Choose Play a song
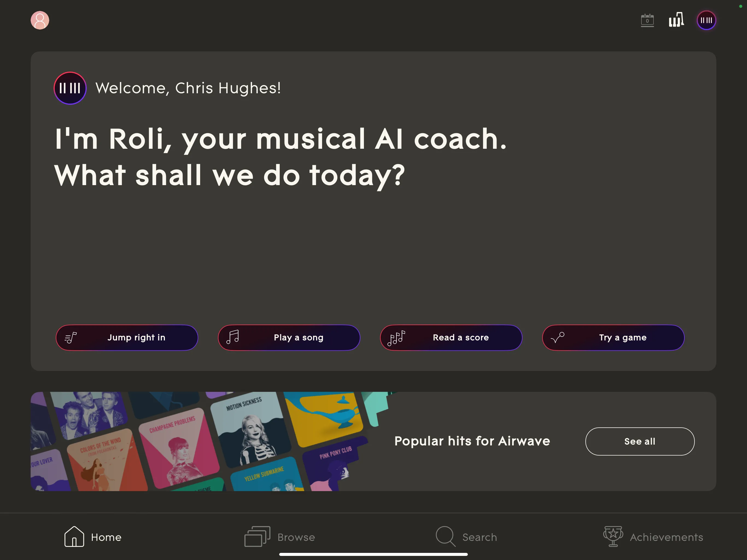Screen dimensions: 747x560 [x=289, y=337]
